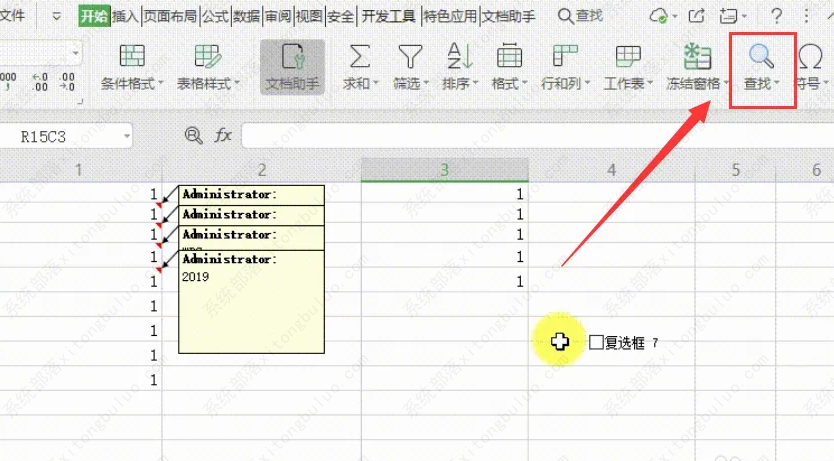Click the Insert Function fx icon

[x=224, y=135]
